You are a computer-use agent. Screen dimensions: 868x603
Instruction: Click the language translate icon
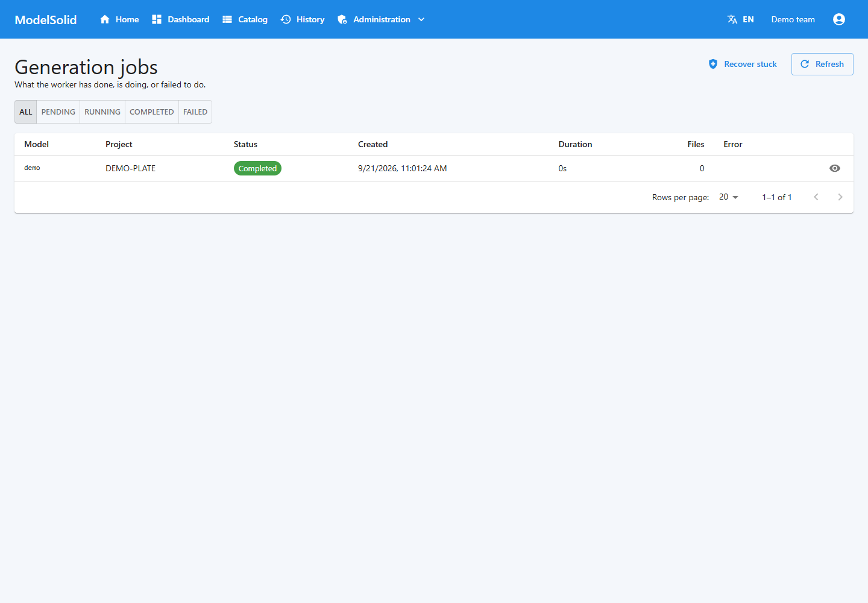732,19
